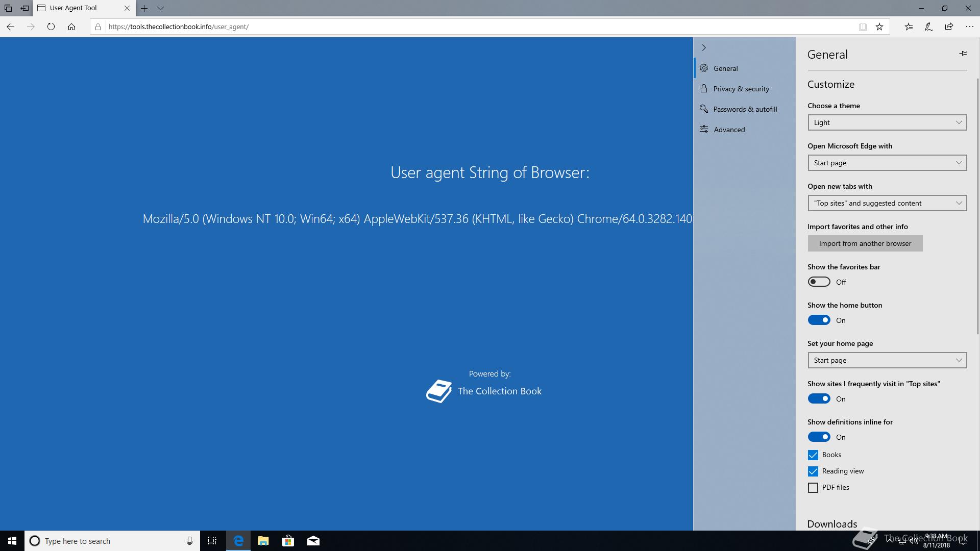This screenshot has height=551, width=980.
Task: Click Import from another browser
Action: tap(865, 243)
